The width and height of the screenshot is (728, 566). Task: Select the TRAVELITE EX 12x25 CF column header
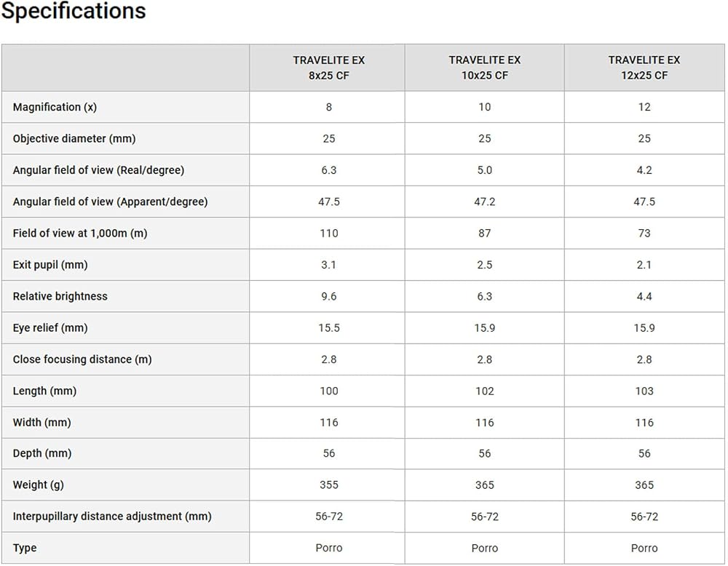644,68
